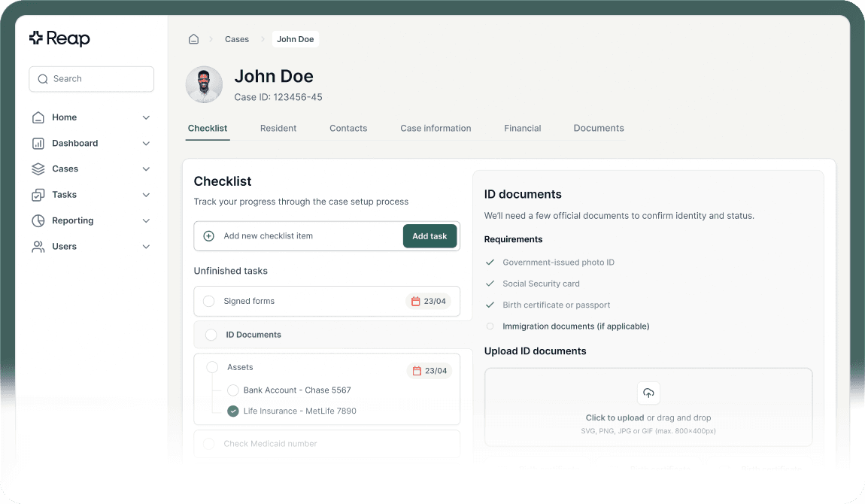Click the Reporting pie chart icon
Image resolution: width=865 pixels, height=504 pixels.
(x=38, y=221)
